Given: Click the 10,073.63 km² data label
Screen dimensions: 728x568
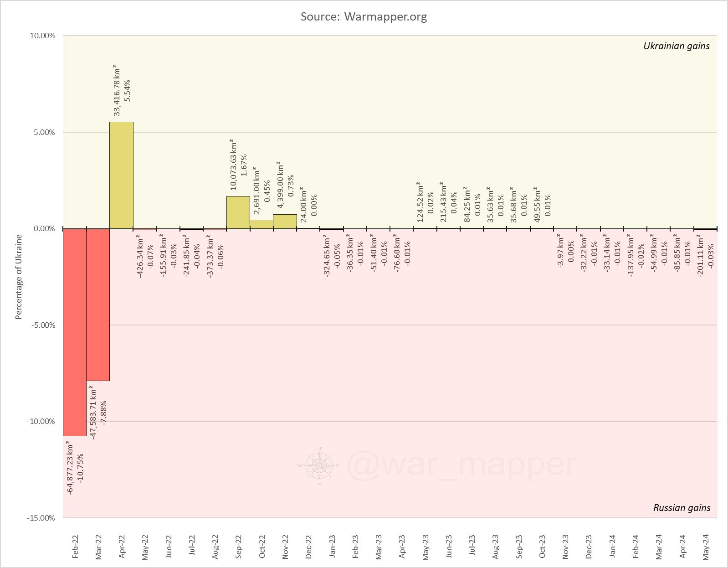Looking at the screenshot, I should [234, 165].
